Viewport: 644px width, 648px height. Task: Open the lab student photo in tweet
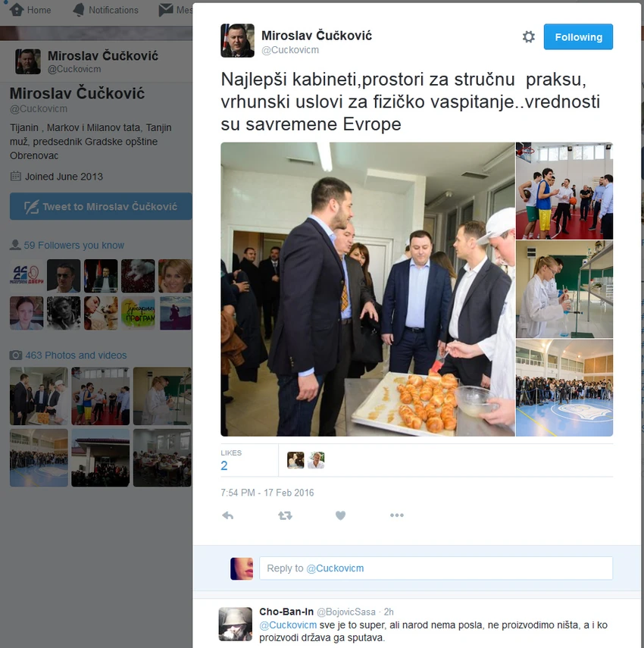(x=564, y=290)
